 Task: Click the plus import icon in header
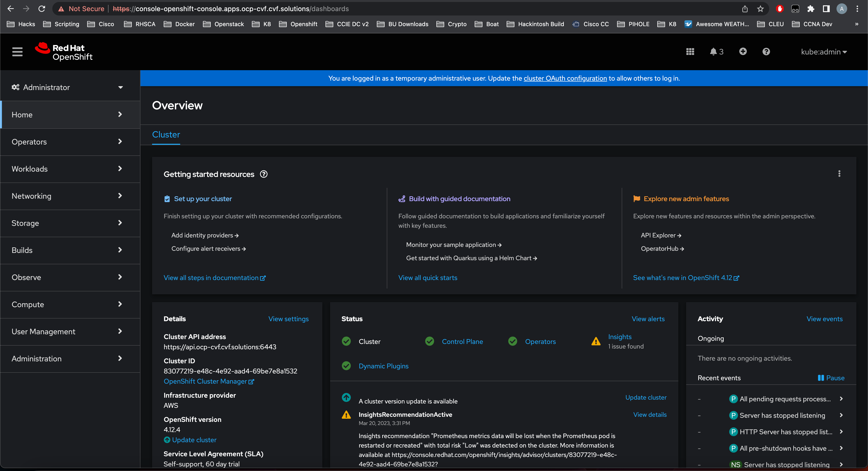click(743, 52)
